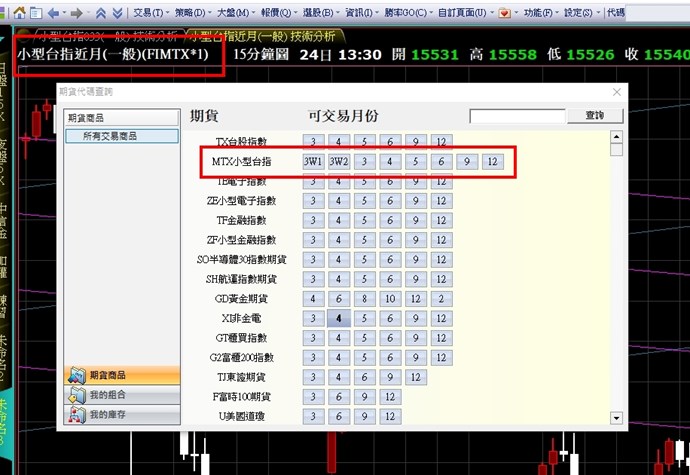Screen dimensions: 690x475
Task: Click the double down arrow toolbar icon
Action: pyautogui.click(x=118, y=13)
